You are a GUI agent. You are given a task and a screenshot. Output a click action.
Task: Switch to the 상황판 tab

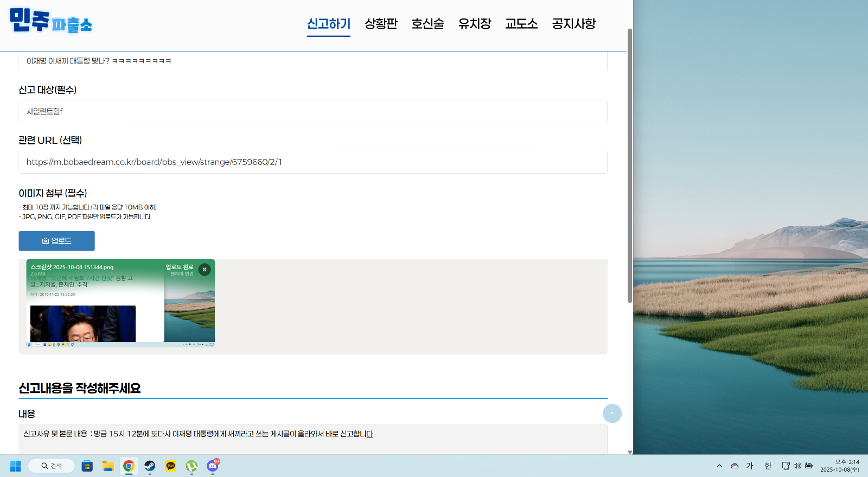[x=381, y=24]
